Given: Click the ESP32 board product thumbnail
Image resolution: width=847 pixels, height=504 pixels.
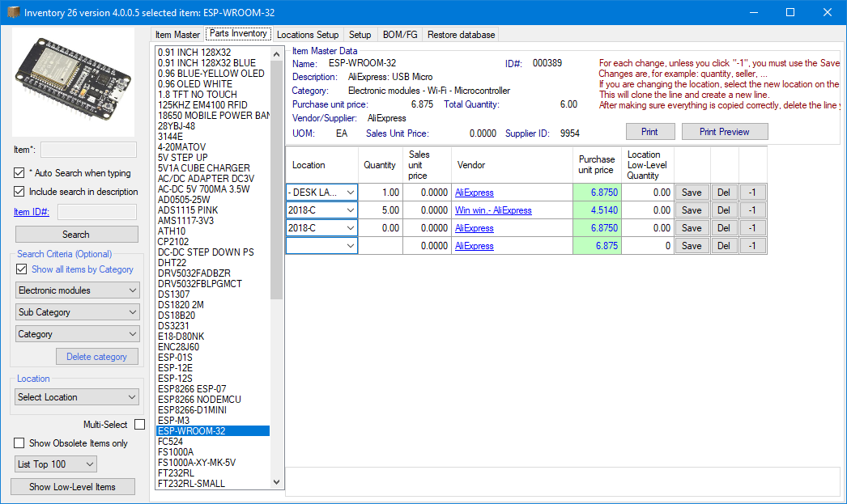Looking at the screenshot, I should pyautogui.click(x=74, y=82).
